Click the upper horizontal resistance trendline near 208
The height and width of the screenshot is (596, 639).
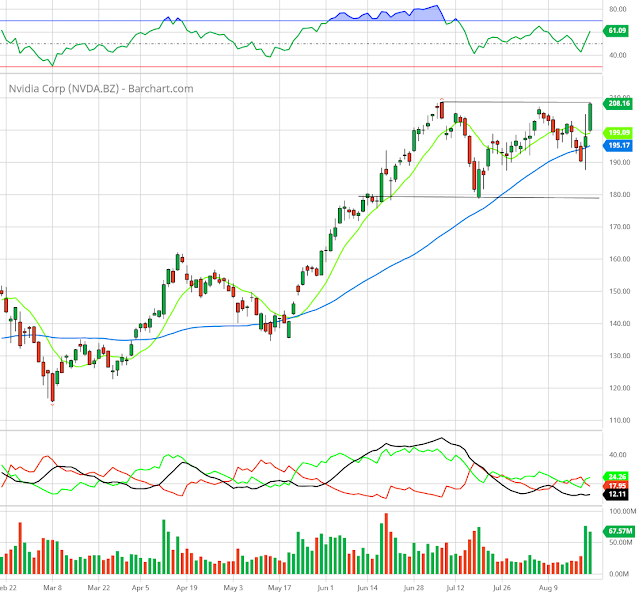[x=516, y=102]
